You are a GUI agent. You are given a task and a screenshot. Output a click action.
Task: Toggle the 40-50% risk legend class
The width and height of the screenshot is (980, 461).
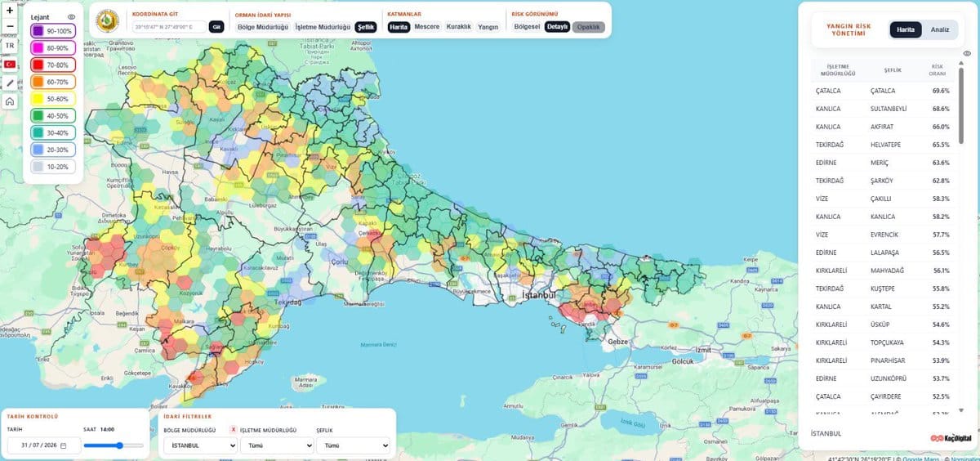pyautogui.click(x=53, y=116)
